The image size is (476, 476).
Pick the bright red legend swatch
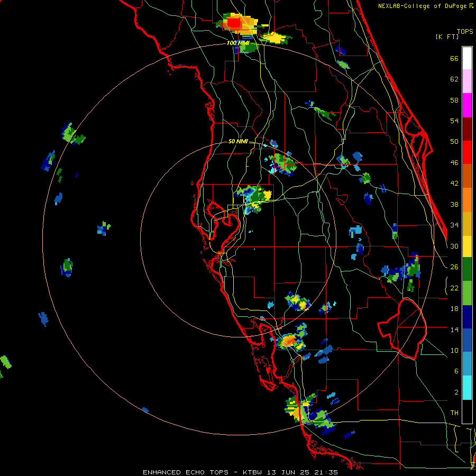467,152
